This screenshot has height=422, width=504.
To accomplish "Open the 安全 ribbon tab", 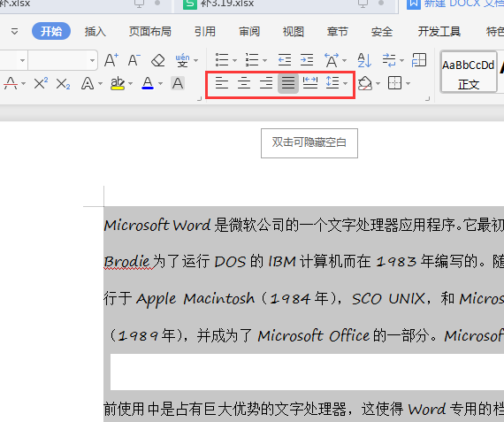I will (382, 32).
